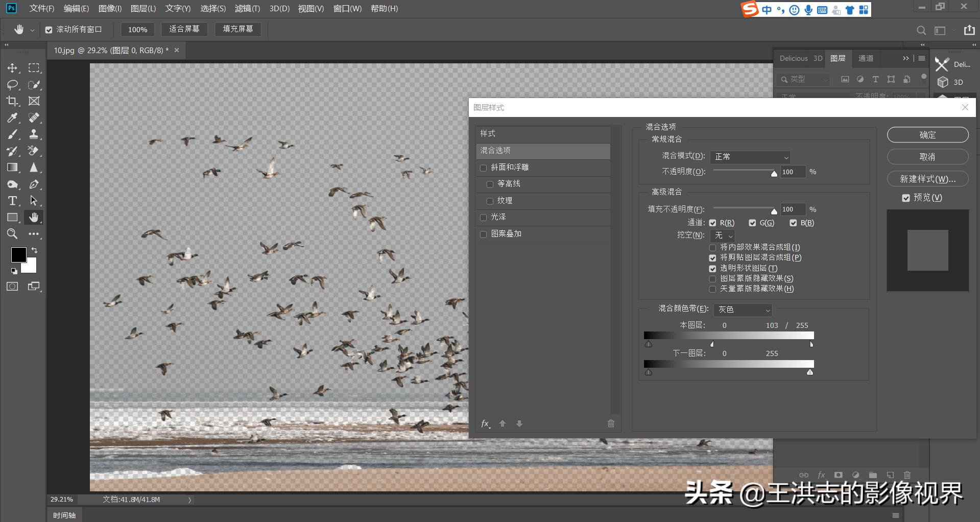Screen dimensions: 980x522
Task: Open the 混合模式 dropdown
Action: (750, 157)
